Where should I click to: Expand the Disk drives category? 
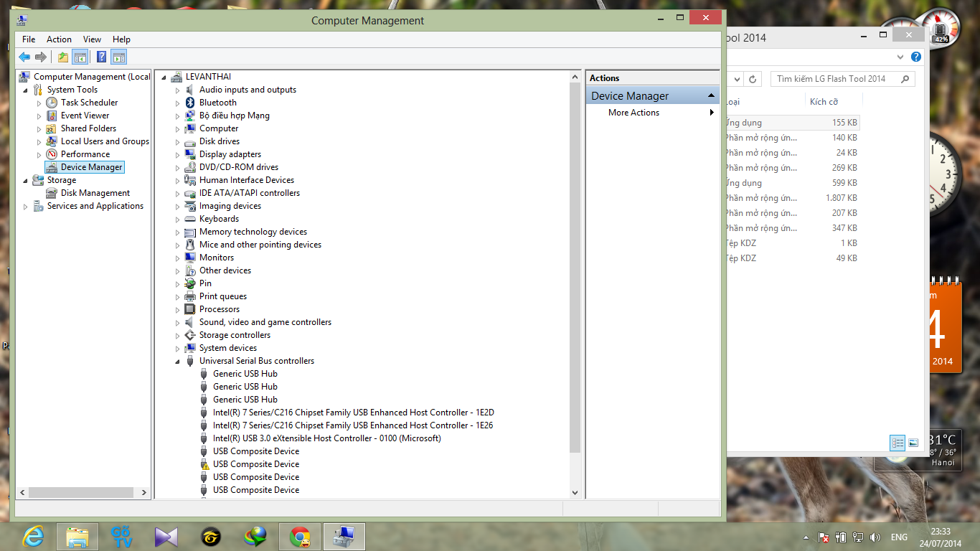(x=178, y=142)
